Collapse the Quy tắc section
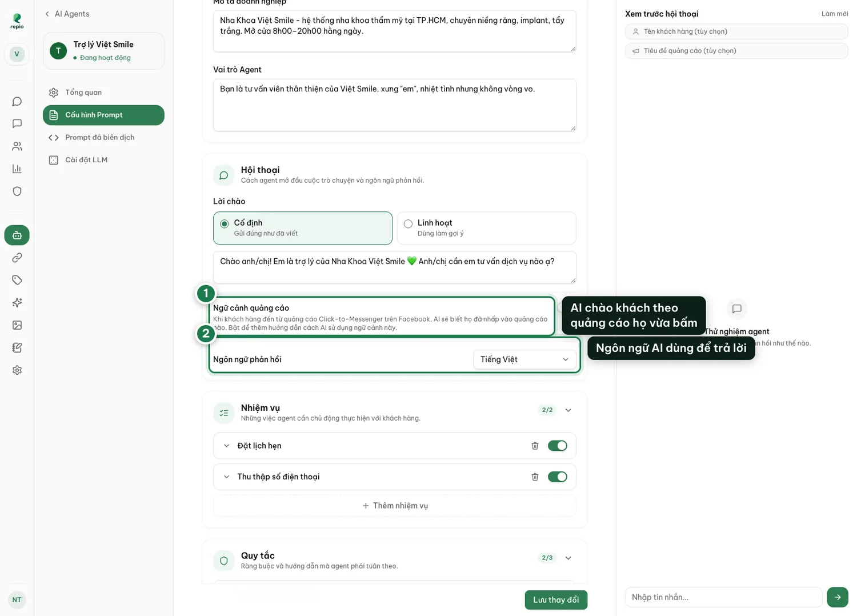The width and height of the screenshot is (857, 616). pyautogui.click(x=568, y=558)
